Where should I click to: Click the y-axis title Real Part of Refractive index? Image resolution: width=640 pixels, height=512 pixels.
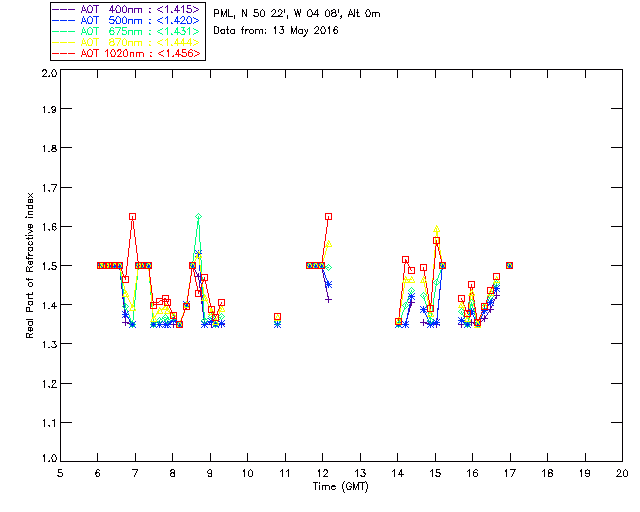tap(29, 265)
